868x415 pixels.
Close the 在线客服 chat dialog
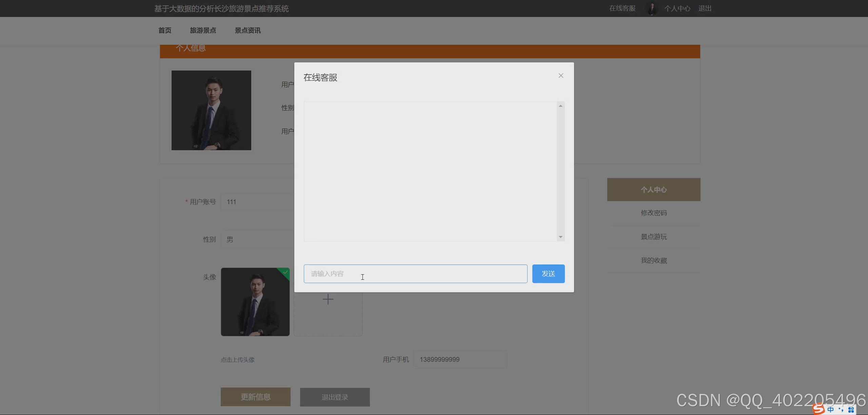tap(561, 76)
